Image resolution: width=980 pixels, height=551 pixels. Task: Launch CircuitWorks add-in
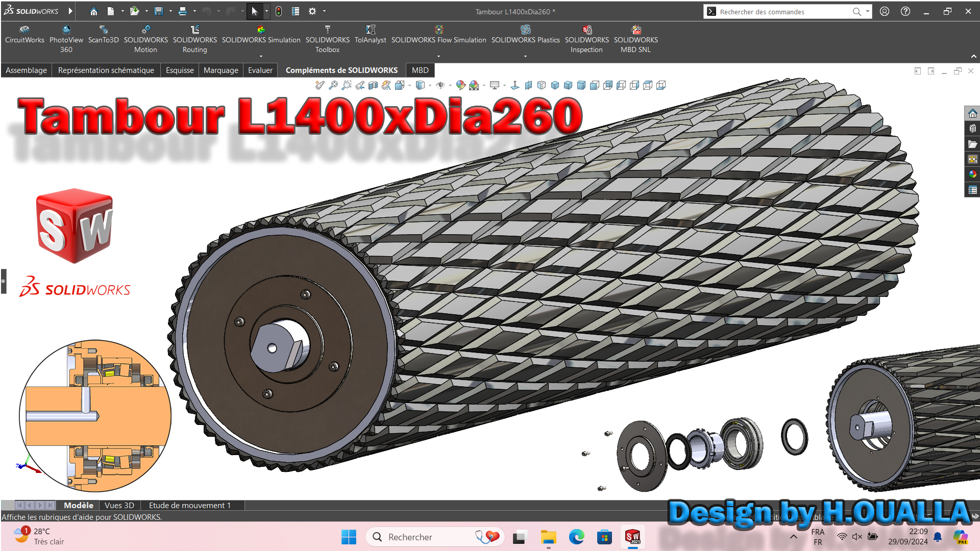pos(24,35)
